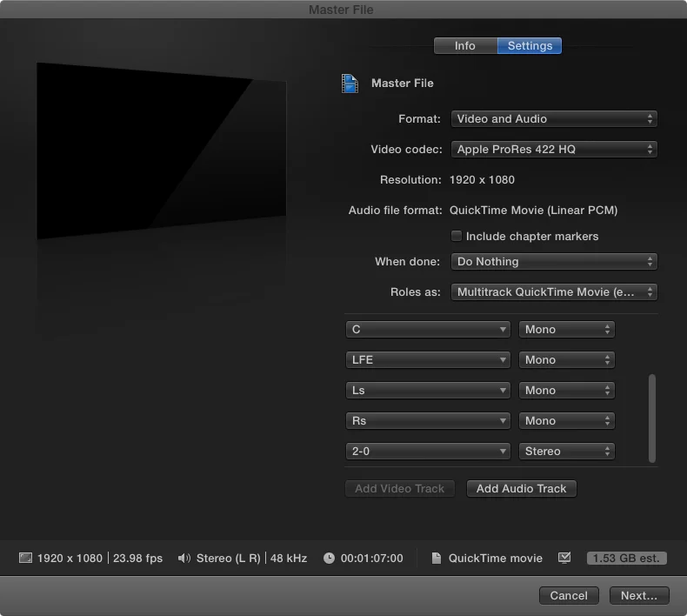Click the QuickTime movie status text
This screenshot has width=687, height=616.
click(495, 558)
